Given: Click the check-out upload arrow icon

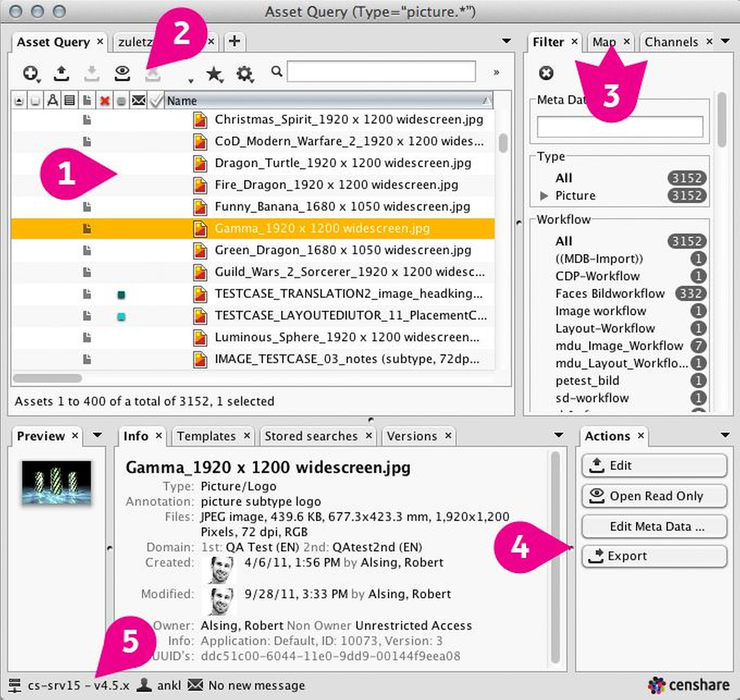Looking at the screenshot, I should coord(61,73).
